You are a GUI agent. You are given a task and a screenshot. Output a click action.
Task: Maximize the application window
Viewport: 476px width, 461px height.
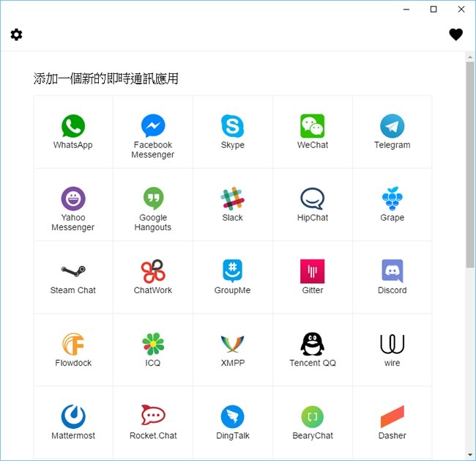pyautogui.click(x=434, y=10)
